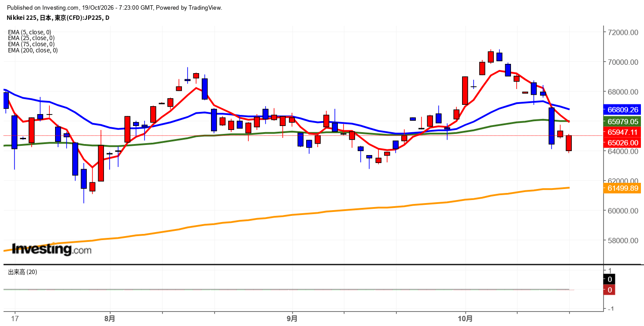Select the EMA (200, close, 0) legend
This screenshot has width=644, height=326.
(x=33, y=50)
